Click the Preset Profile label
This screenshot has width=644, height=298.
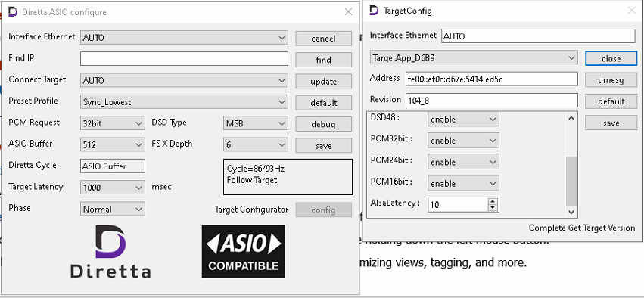tap(33, 101)
